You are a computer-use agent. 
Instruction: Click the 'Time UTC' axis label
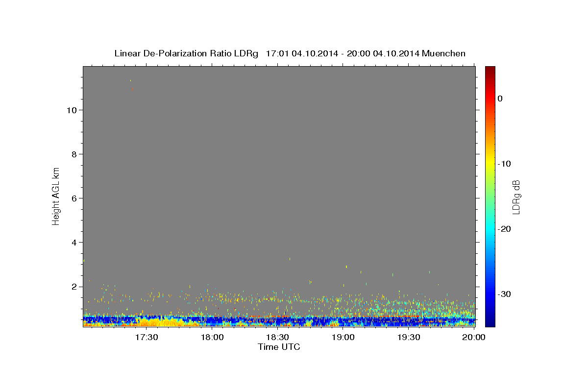click(x=279, y=347)
